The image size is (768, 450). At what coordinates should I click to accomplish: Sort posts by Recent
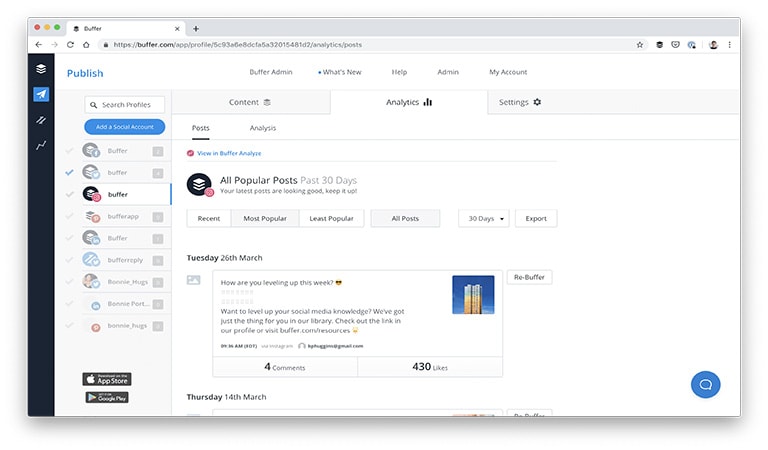coord(209,218)
